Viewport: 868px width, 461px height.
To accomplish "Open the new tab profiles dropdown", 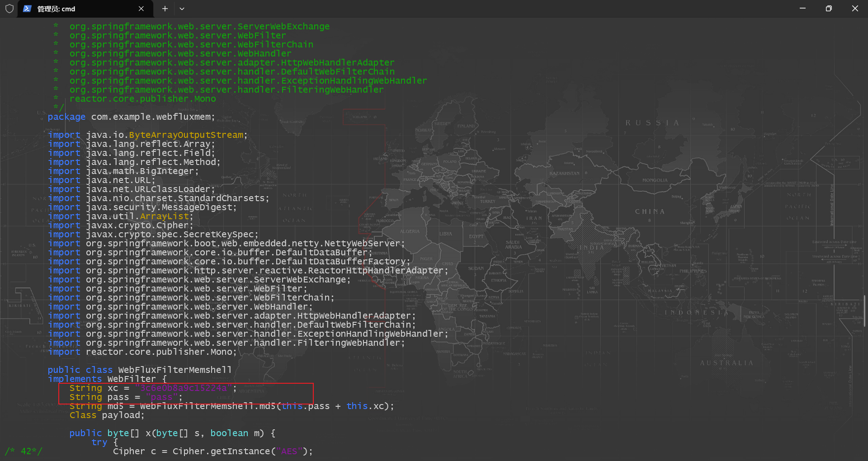I will coord(182,9).
